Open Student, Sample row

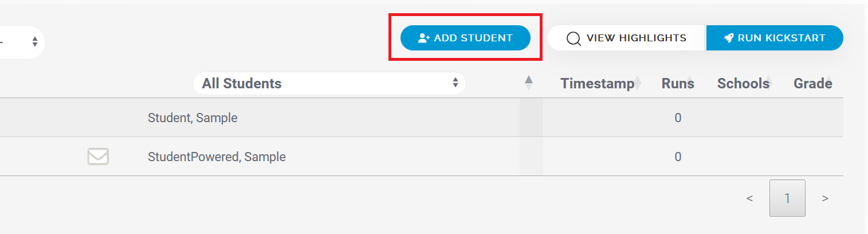(x=422, y=118)
